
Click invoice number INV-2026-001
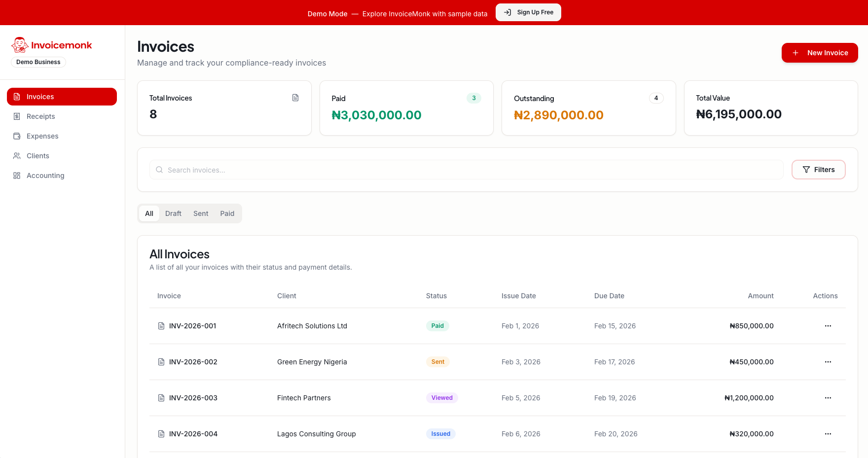[193, 326]
